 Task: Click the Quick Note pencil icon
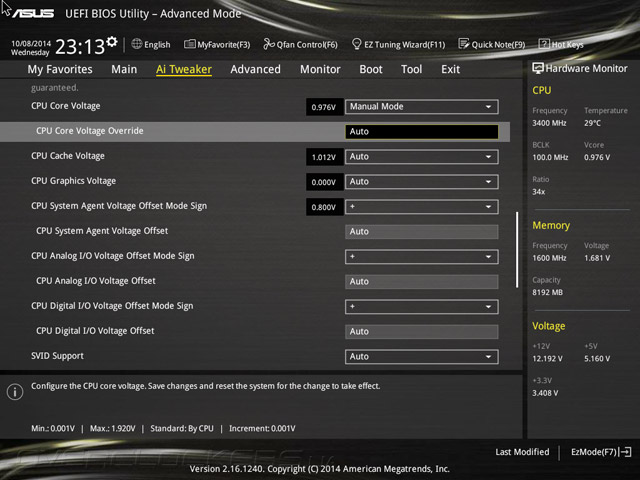click(x=464, y=44)
